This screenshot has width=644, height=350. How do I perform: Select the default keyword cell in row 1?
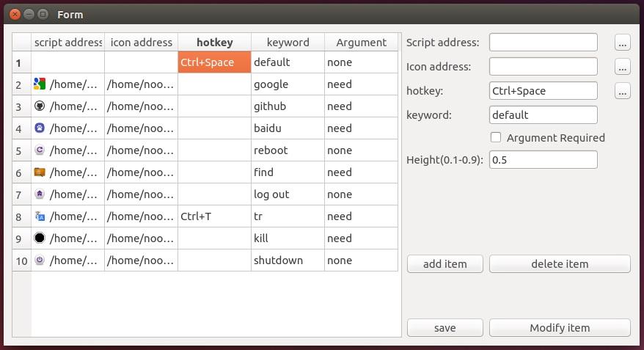point(288,62)
